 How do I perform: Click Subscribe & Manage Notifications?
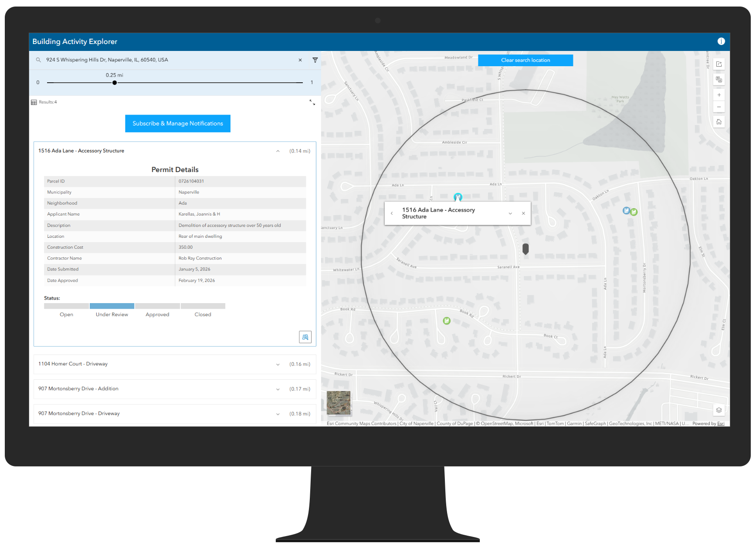pyautogui.click(x=178, y=124)
